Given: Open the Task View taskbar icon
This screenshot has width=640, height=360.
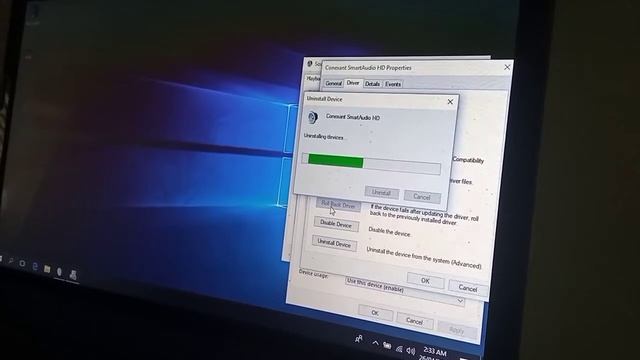Looking at the screenshot, I should [22, 264].
